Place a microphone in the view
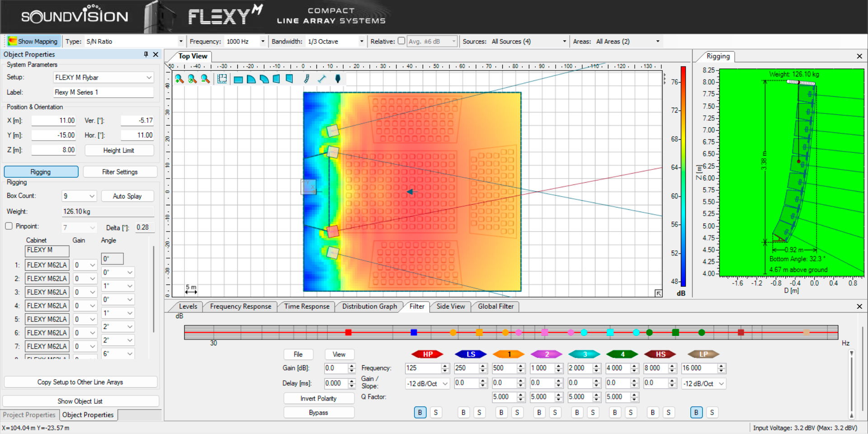Image resolution: width=868 pixels, height=434 pixels. click(338, 79)
